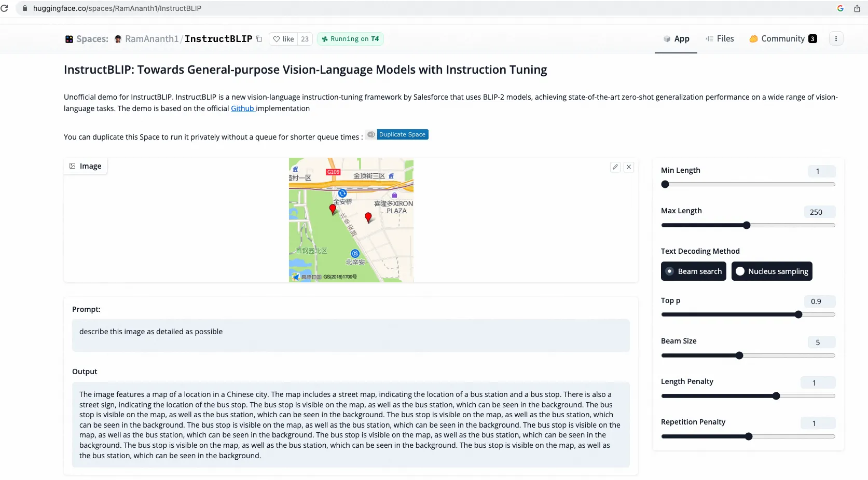Open the Community tab

click(x=782, y=39)
